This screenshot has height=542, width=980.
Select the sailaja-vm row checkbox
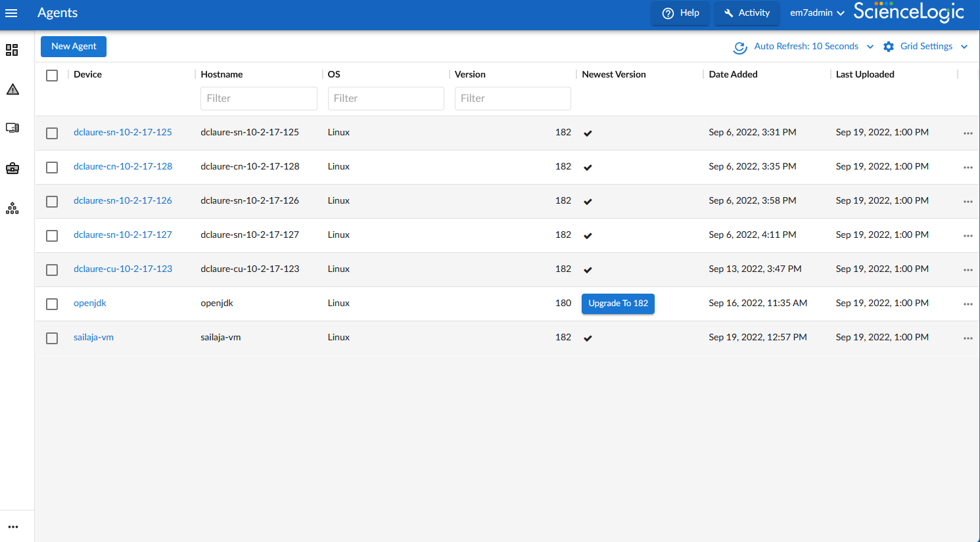pyautogui.click(x=52, y=338)
